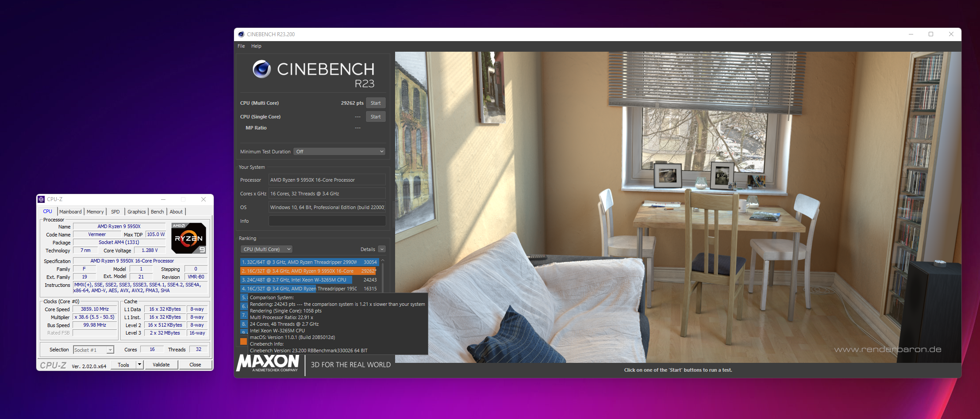The width and height of the screenshot is (980, 419).
Task: Select the Threadripper 1950 ranking row
Action: coord(309,289)
